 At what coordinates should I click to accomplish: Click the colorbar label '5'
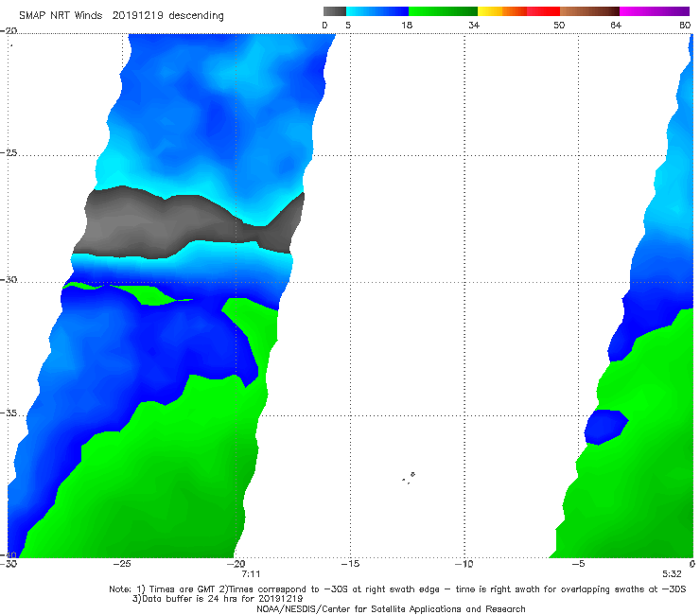[348, 26]
